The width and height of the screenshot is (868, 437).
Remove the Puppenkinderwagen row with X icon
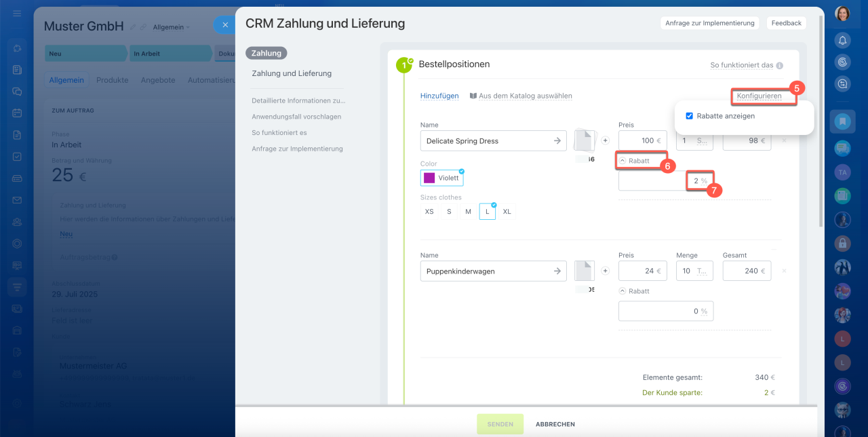[784, 271]
